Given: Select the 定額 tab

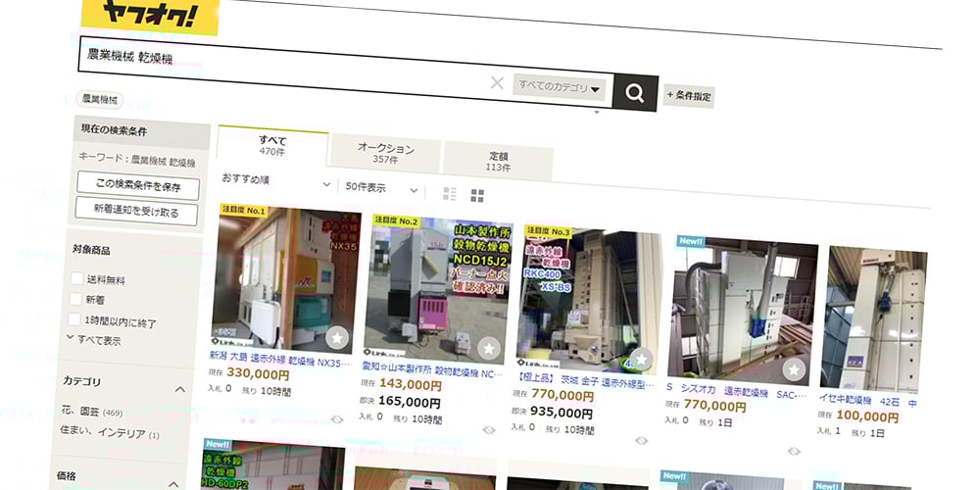Looking at the screenshot, I should (499, 161).
